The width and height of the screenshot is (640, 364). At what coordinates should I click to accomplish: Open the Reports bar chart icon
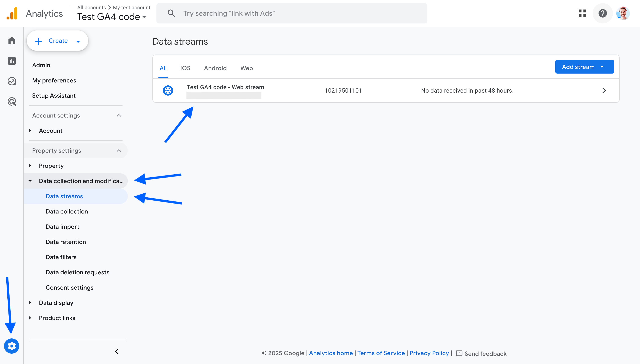12,61
